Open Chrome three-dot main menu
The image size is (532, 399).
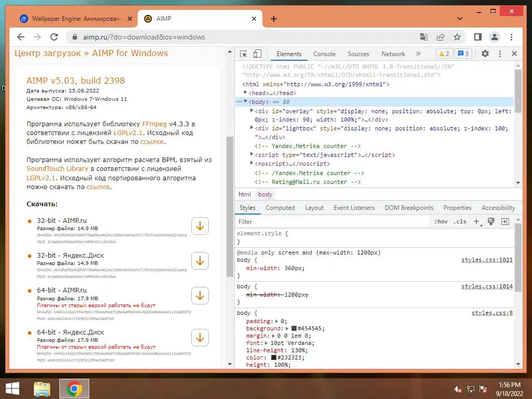click(x=511, y=37)
